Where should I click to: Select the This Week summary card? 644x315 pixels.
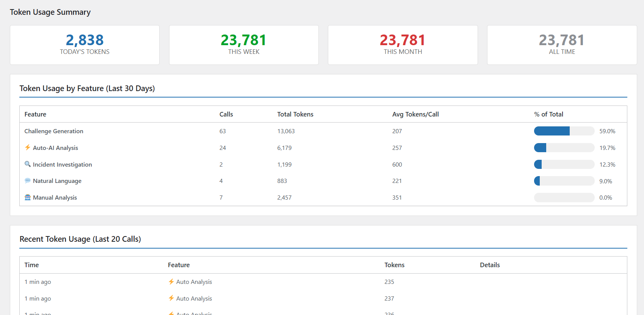[x=244, y=45]
